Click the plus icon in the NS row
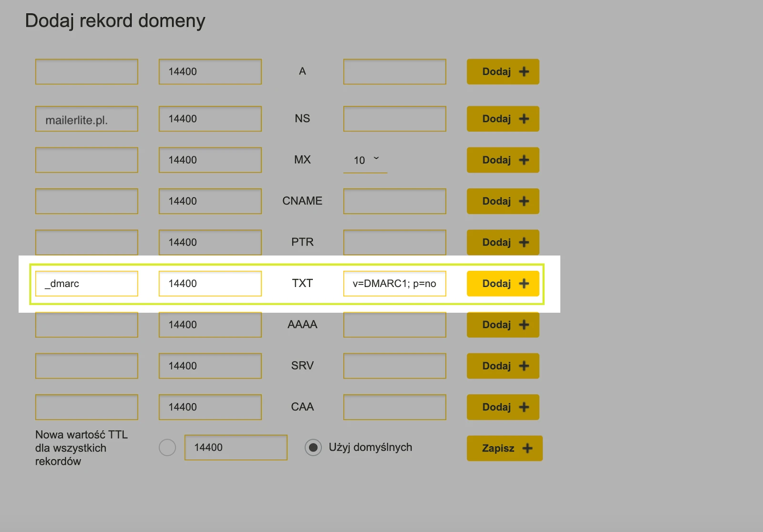 pyautogui.click(x=524, y=119)
